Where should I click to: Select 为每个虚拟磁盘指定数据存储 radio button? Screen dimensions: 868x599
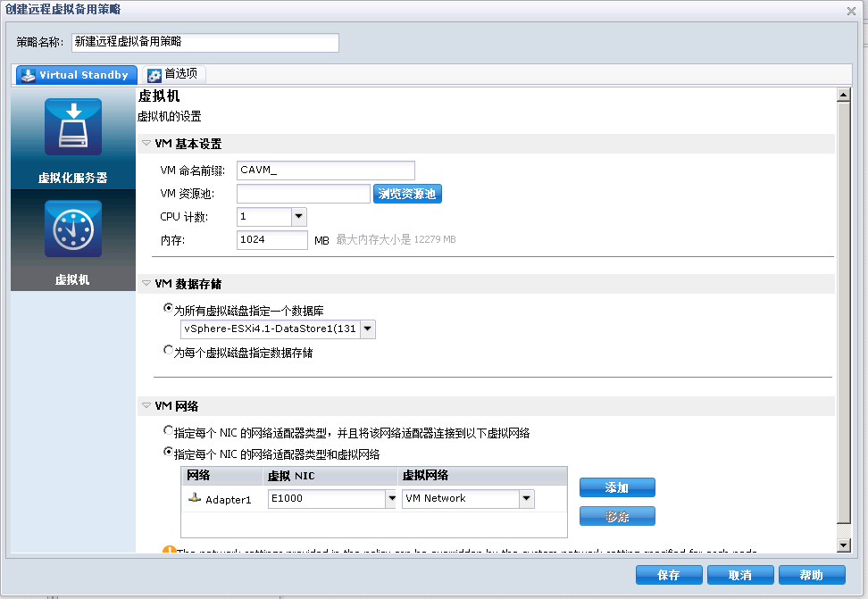point(168,350)
